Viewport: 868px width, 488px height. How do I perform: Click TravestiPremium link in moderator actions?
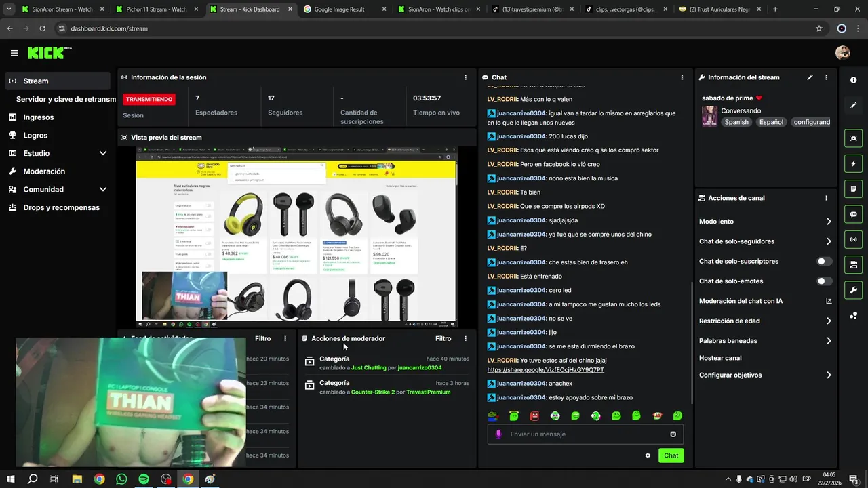click(428, 392)
